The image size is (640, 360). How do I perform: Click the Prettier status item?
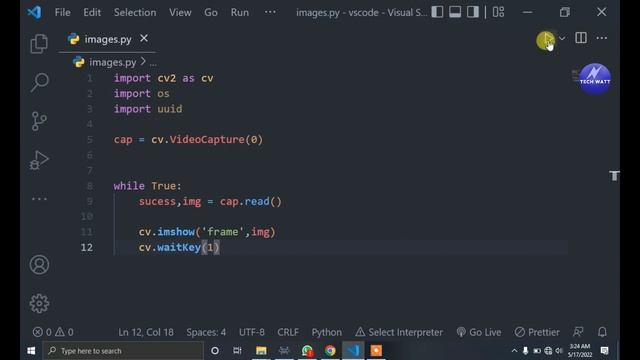[x=537, y=332]
